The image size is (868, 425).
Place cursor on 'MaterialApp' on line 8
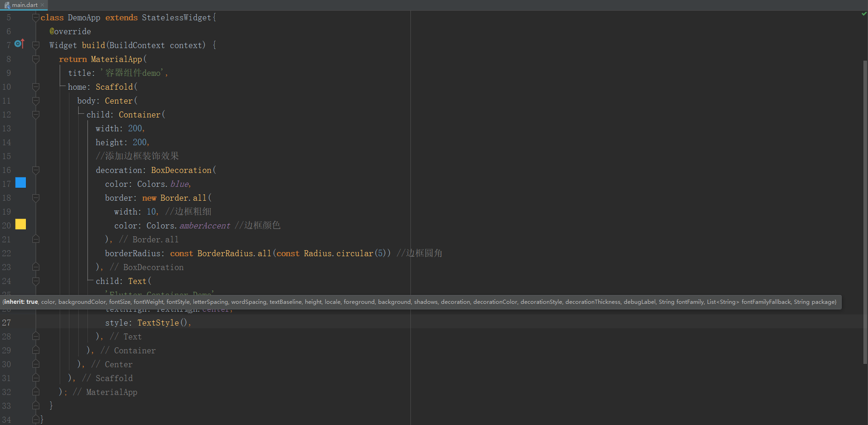(117, 59)
